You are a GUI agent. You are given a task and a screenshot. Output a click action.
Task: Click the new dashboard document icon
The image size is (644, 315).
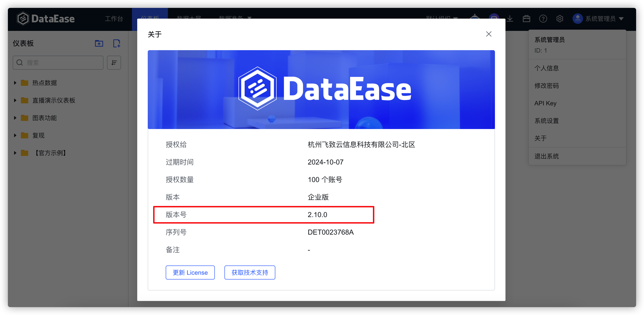pos(116,43)
